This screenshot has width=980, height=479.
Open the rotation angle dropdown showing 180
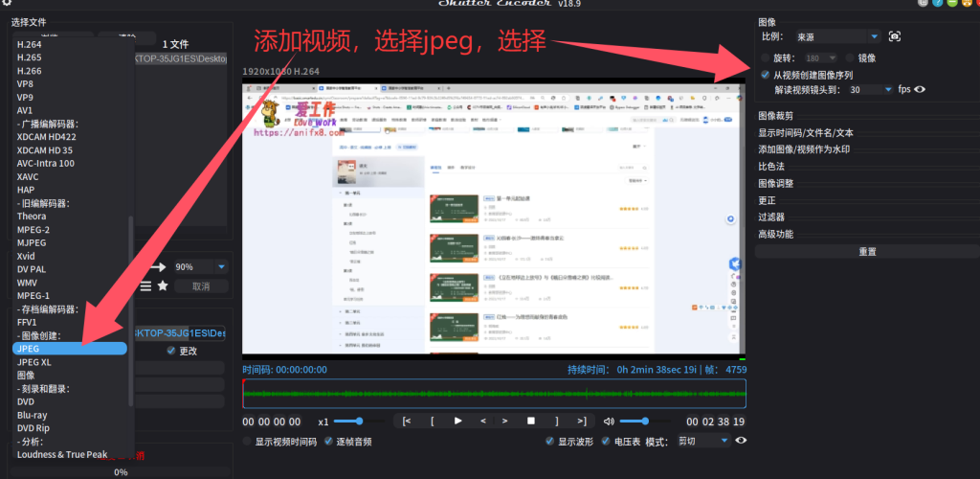point(820,58)
